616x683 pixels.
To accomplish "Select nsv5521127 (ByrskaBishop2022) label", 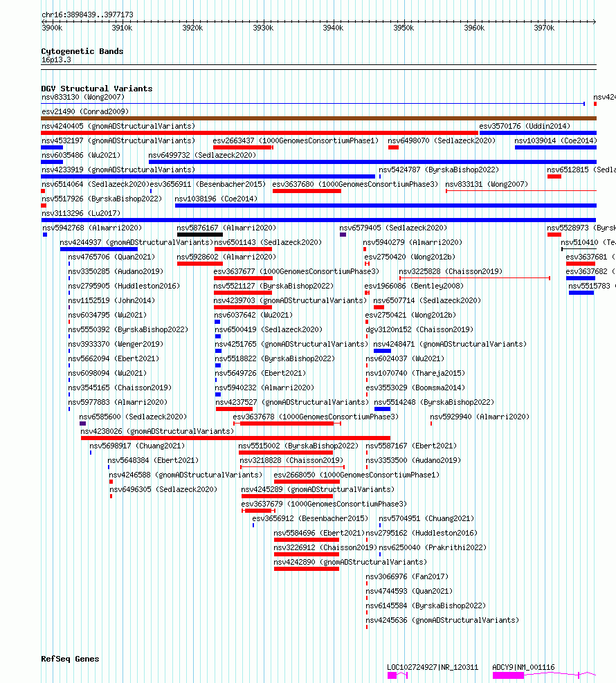I will pos(273,286).
